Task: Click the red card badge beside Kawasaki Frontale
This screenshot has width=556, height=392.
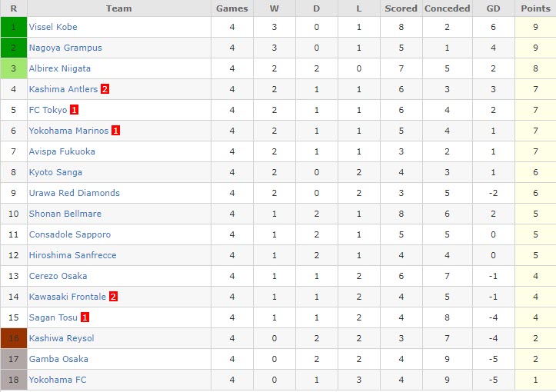Action: click(113, 297)
